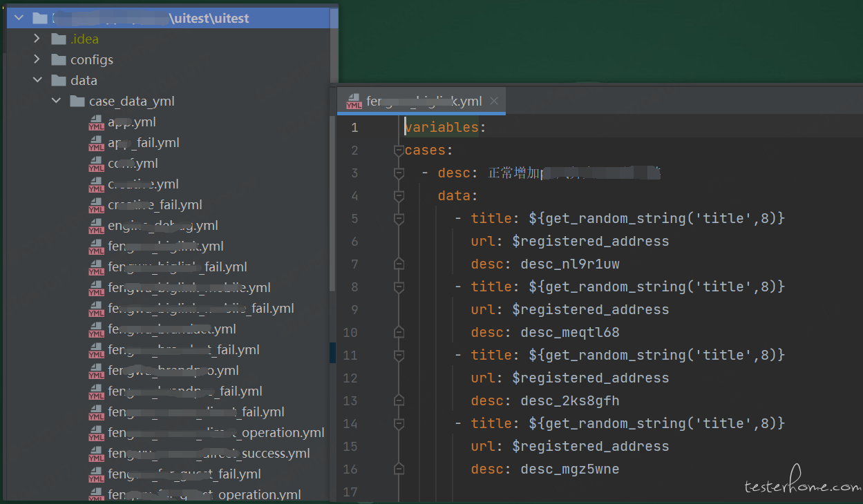Click the 'data:' key on line 4
The image size is (863, 504).
[457, 195]
